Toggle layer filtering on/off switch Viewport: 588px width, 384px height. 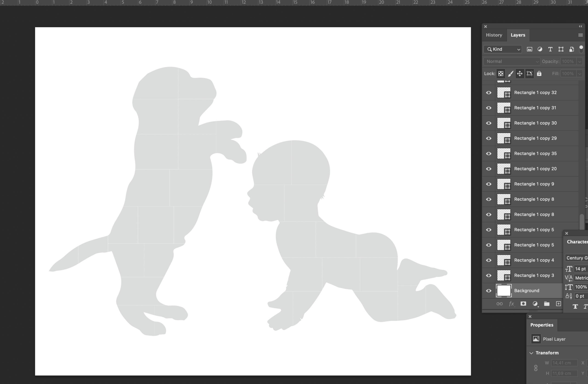(581, 49)
